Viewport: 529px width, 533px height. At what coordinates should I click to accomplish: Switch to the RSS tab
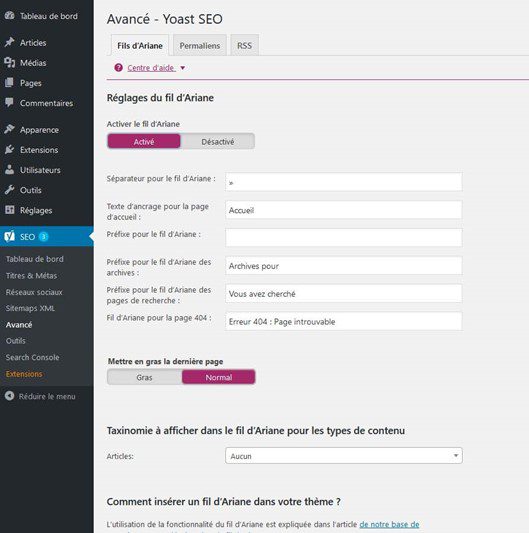244,45
